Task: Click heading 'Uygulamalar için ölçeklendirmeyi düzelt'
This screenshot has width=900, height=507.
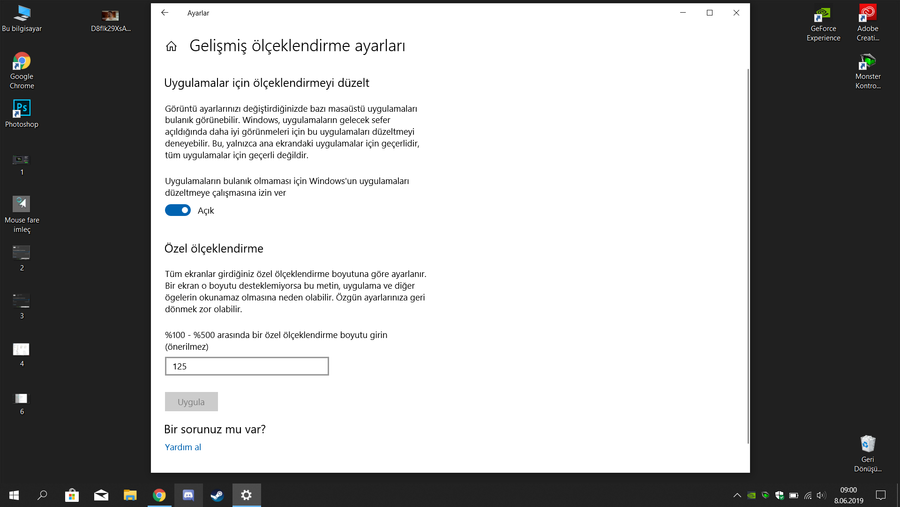Action: (x=266, y=83)
